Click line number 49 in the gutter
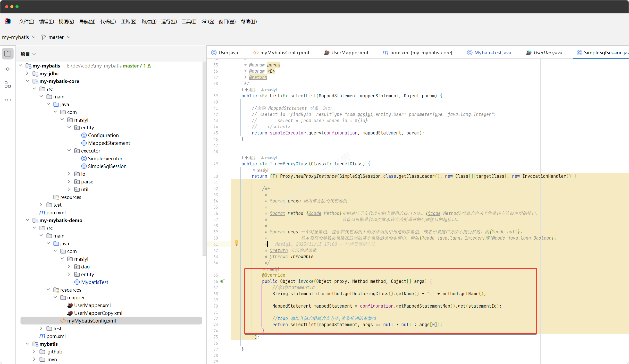This screenshot has width=629, height=364. (x=216, y=164)
